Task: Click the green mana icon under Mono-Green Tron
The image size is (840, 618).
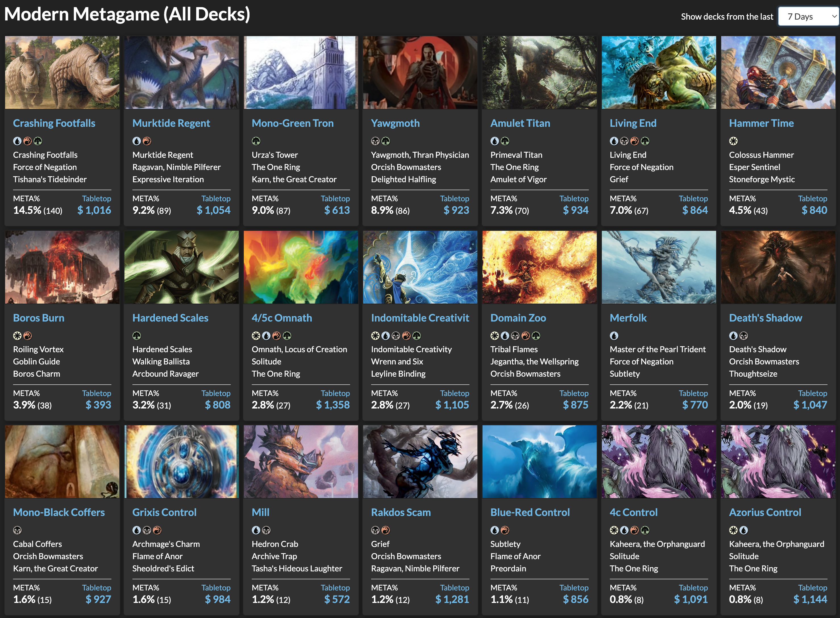Action: click(x=256, y=141)
